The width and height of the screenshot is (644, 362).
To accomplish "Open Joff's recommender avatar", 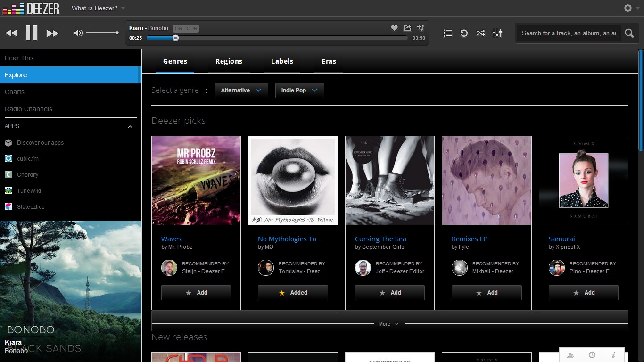I will (363, 268).
